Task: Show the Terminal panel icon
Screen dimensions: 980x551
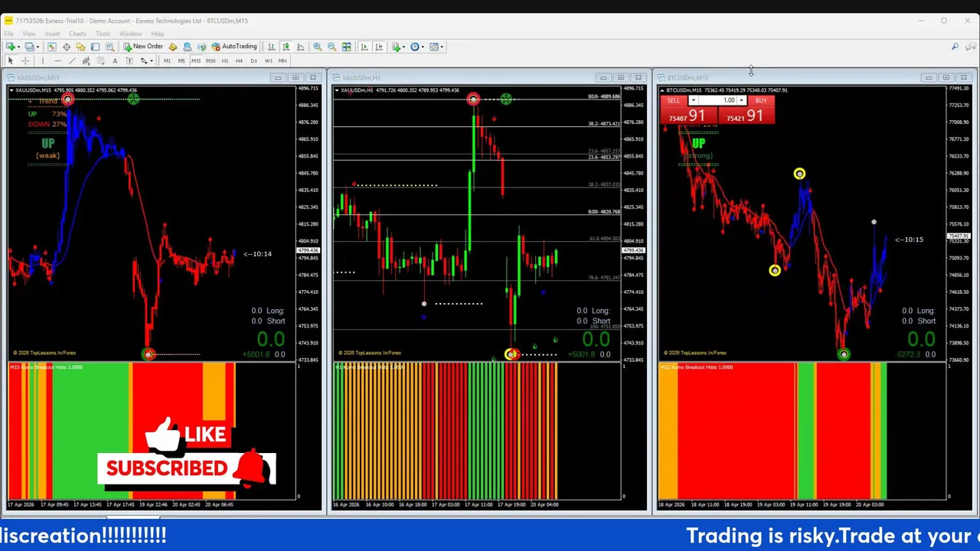Action: 95,47
